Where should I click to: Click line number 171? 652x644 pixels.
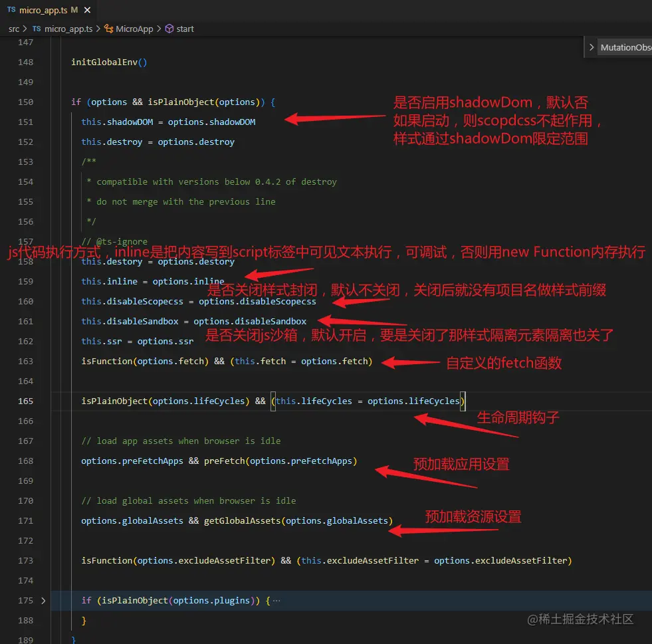25,520
